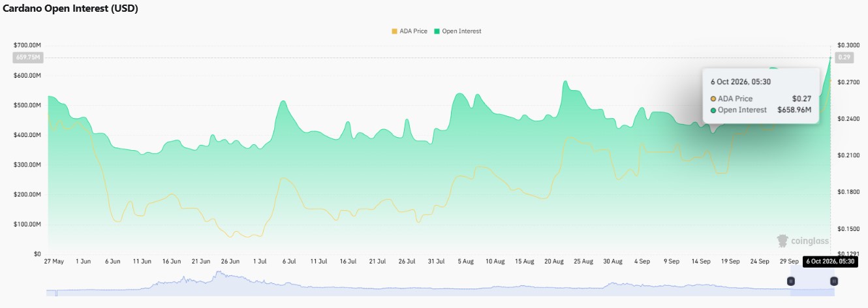Click the 27 May x-axis date
868x308 pixels.
click(54, 261)
